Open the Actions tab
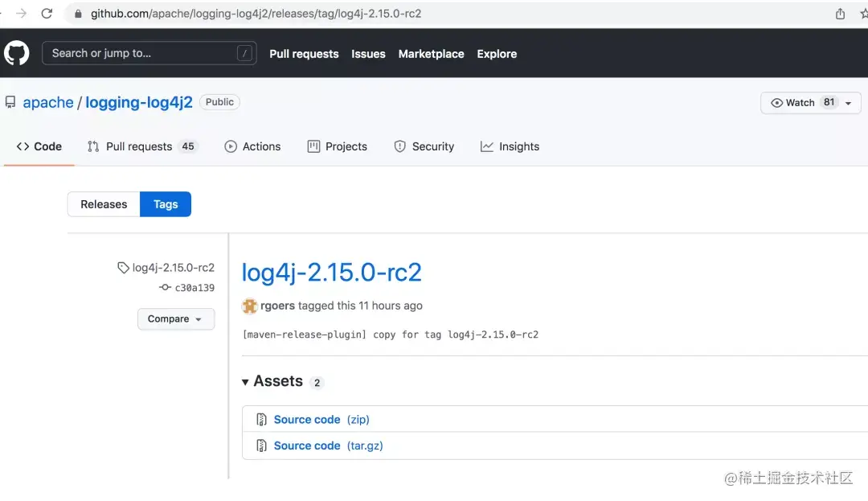This screenshot has height=501, width=868. (252, 146)
